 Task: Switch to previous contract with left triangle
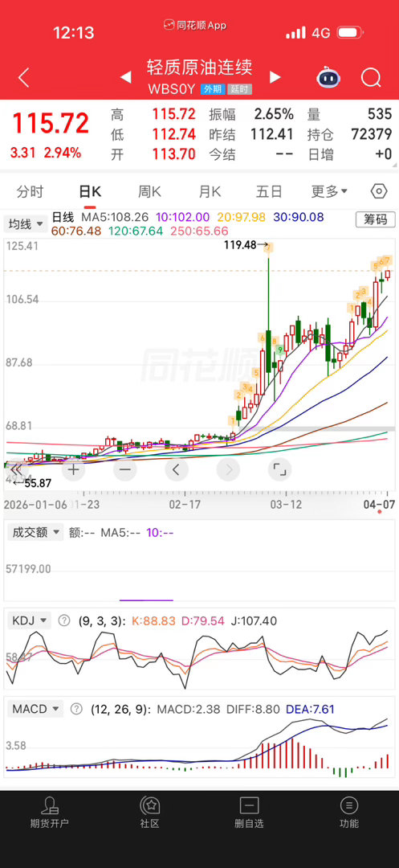(126, 77)
